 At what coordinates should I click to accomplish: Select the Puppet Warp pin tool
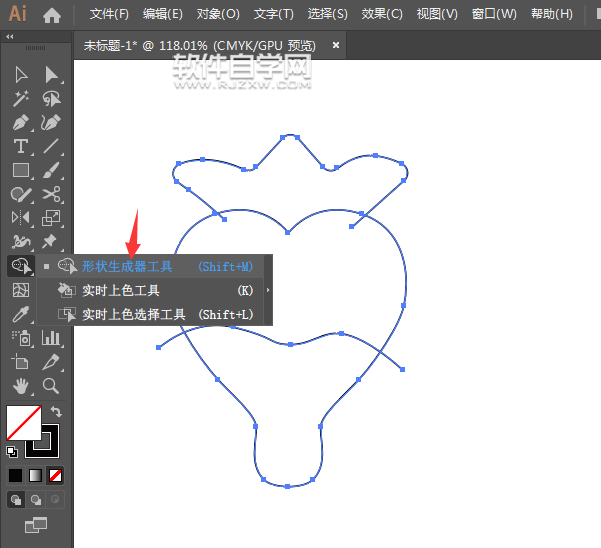click(50, 241)
